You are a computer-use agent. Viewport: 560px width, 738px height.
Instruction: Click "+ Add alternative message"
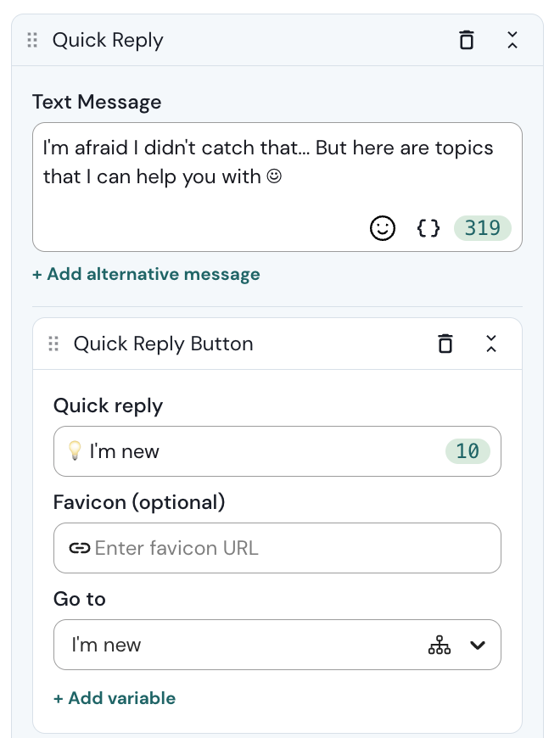click(x=146, y=274)
